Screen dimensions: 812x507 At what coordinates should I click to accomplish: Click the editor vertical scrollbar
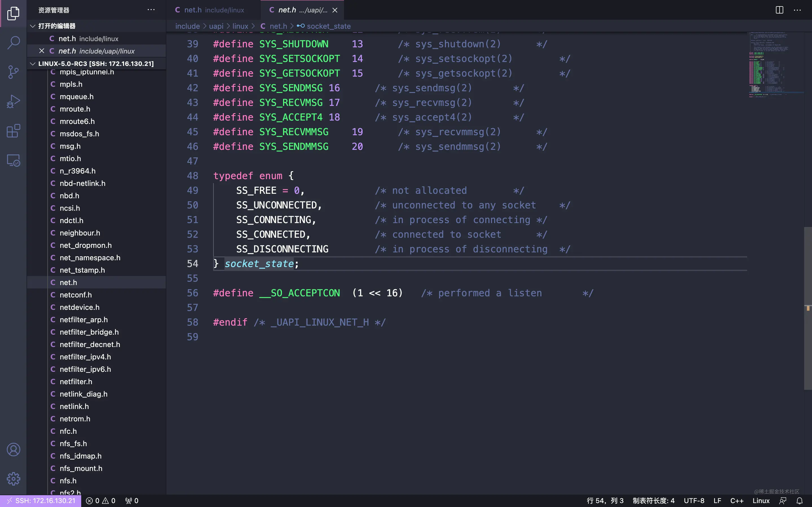click(808, 308)
